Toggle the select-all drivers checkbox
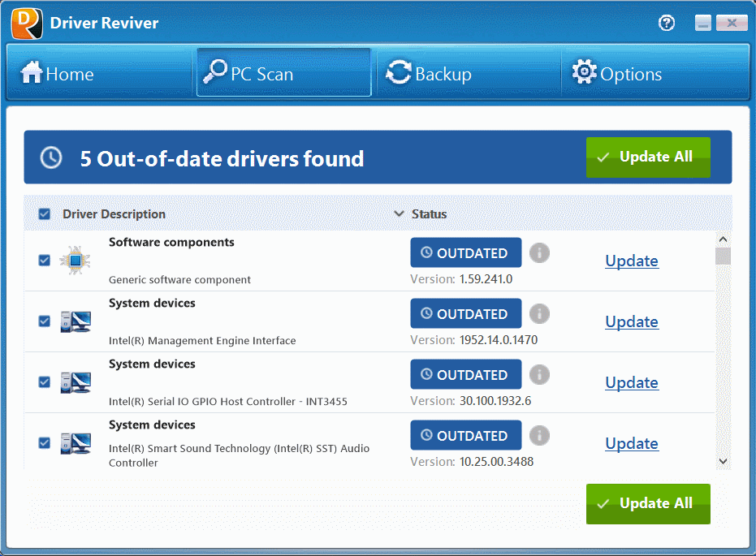The height and width of the screenshot is (556, 756). tap(44, 213)
